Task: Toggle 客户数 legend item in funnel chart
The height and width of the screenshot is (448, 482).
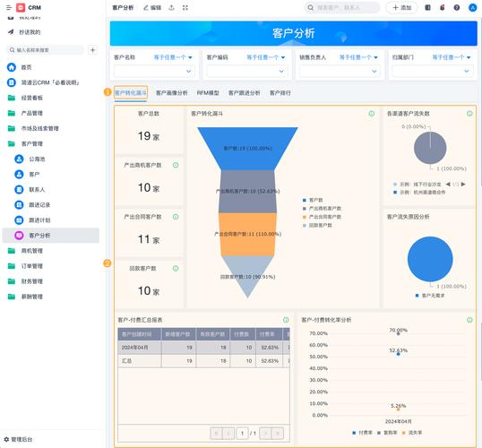Action: (x=313, y=200)
